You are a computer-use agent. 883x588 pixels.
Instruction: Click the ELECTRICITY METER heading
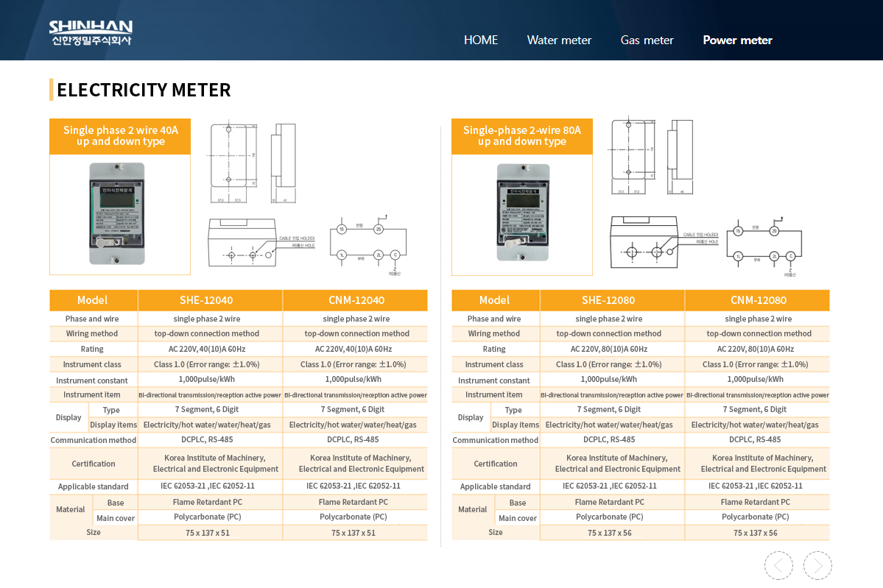click(144, 90)
